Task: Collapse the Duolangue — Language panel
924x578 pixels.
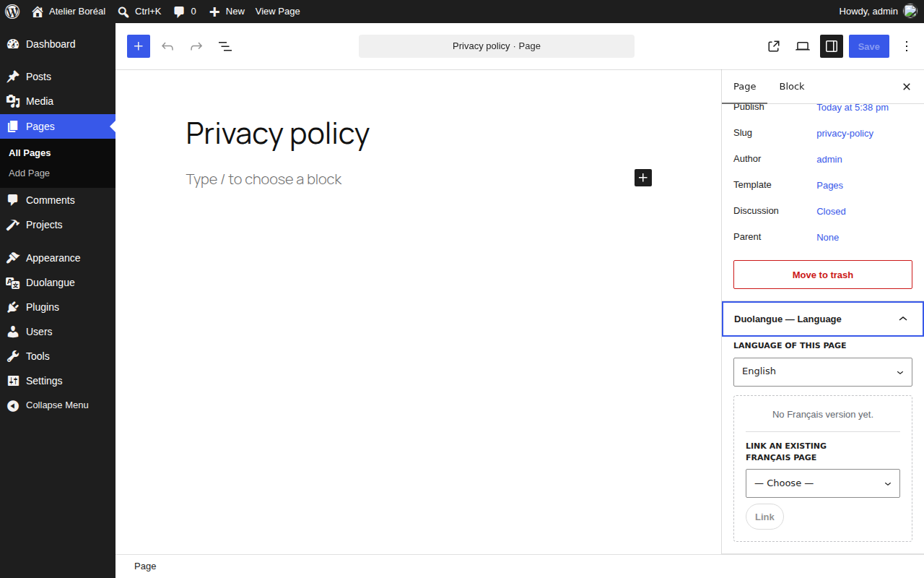Action: click(x=823, y=319)
